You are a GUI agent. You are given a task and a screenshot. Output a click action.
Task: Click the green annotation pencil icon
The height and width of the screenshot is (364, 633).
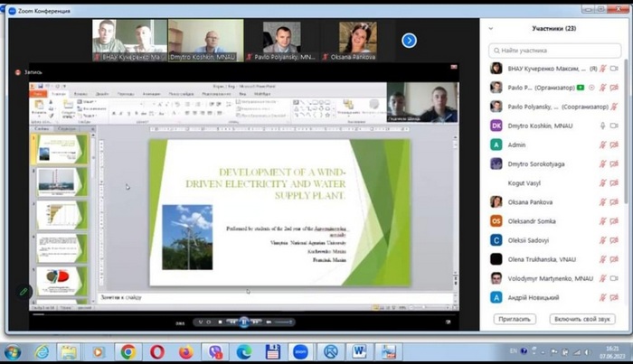[x=24, y=292]
